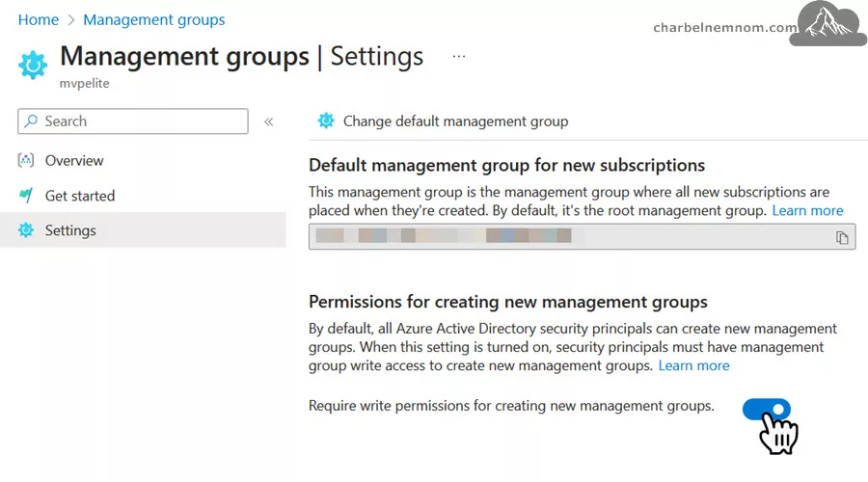Click gear icon beside Change default management group

(326, 120)
